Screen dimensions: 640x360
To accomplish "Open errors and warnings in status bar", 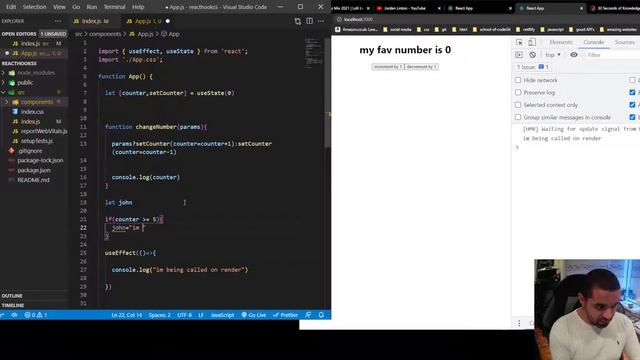I will tap(36, 315).
